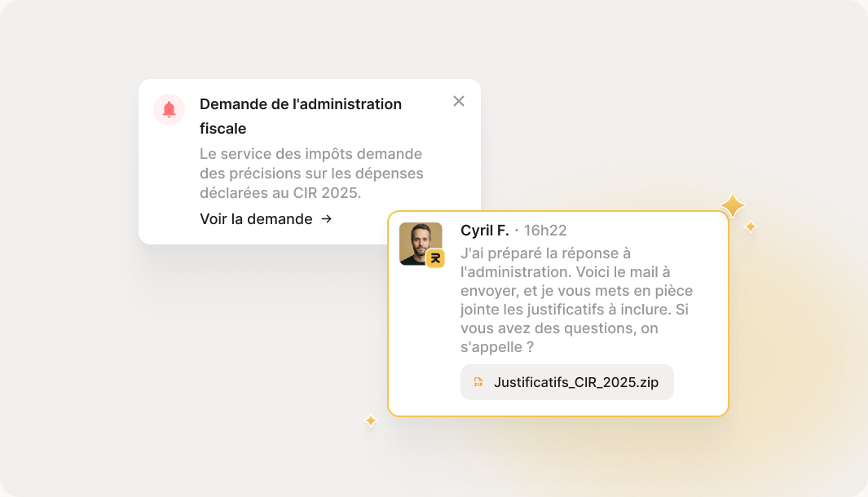Click the yellow badge on Cyril's avatar
The width and height of the screenshot is (868, 497).
[x=436, y=258]
